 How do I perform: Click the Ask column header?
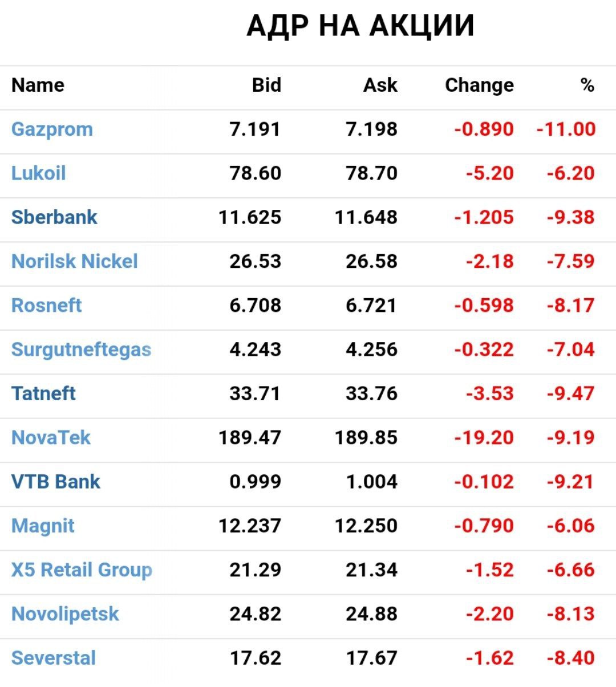pyautogui.click(x=380, y=86)
